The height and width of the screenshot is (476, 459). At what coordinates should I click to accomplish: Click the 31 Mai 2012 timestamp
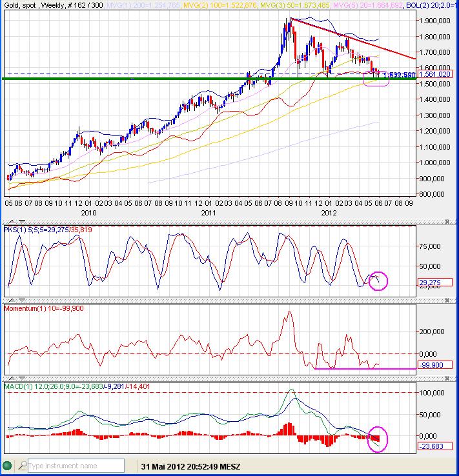pos(190,466)
